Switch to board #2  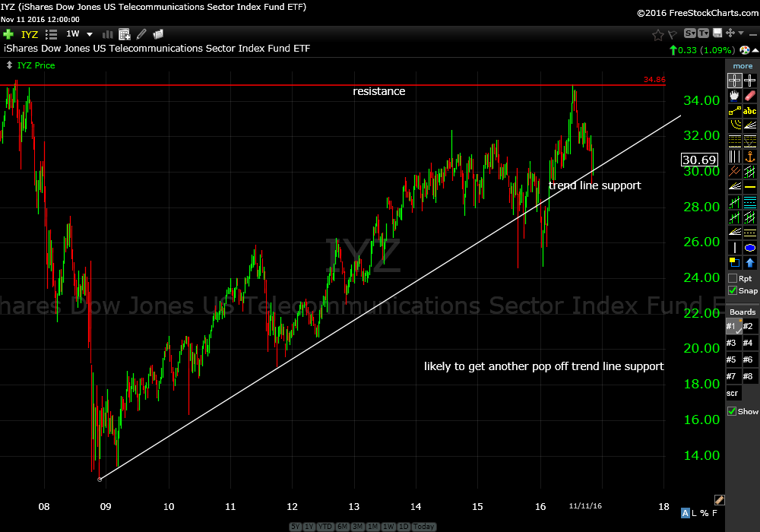click(749, 326)
